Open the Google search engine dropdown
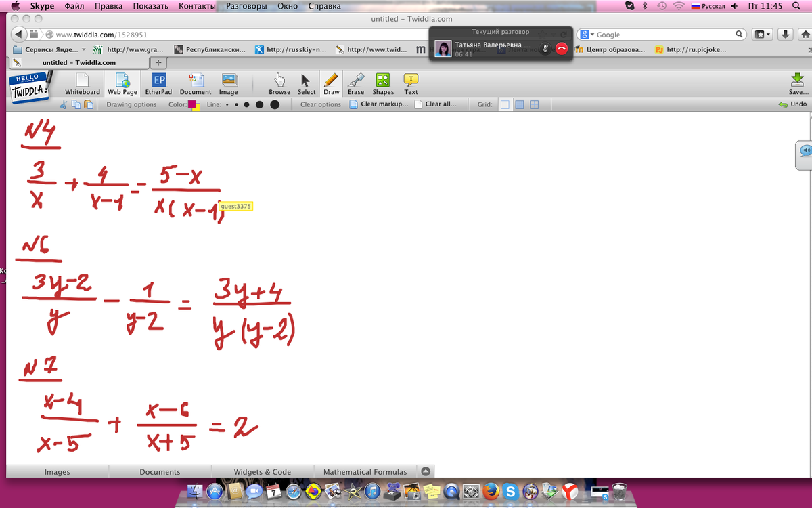812x508 pixels. [x=587, y=35]
